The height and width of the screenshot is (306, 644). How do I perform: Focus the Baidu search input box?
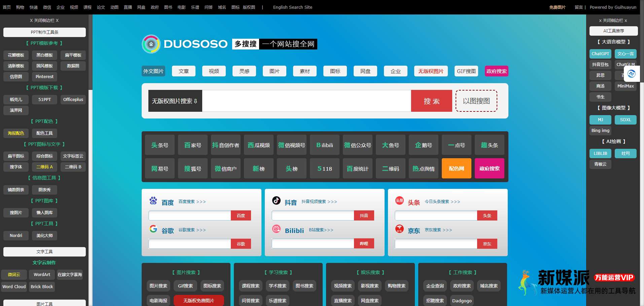point(190,215)
